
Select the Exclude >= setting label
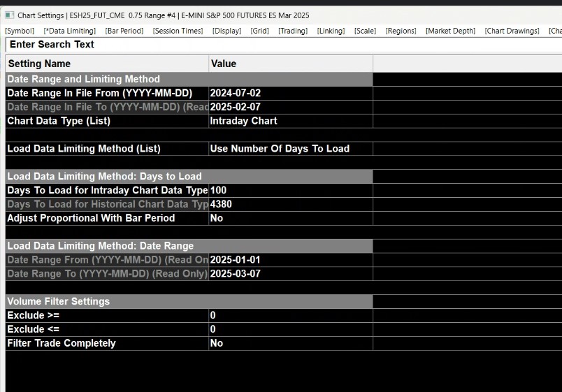coord(107,316)
